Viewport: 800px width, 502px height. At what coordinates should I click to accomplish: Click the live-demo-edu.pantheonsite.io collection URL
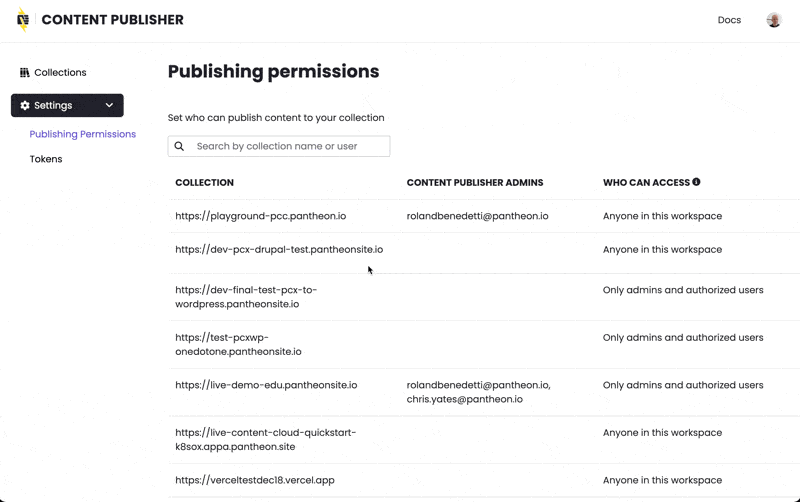click(266, 385)
